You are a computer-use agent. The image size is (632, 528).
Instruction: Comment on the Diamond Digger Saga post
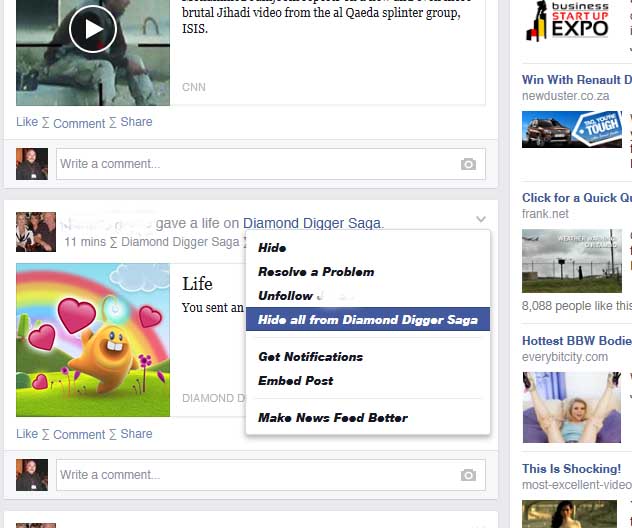[79, 435]
